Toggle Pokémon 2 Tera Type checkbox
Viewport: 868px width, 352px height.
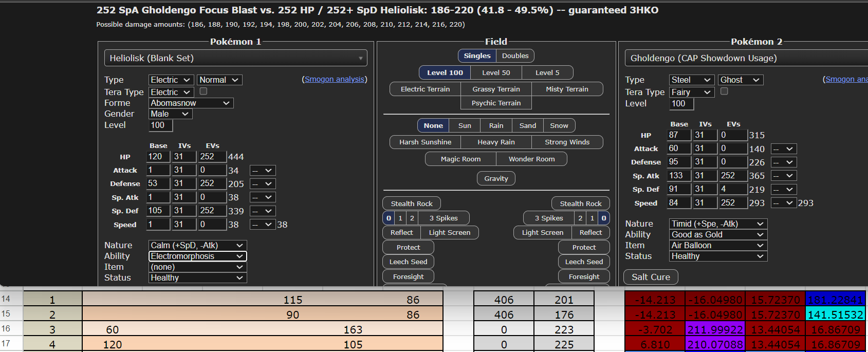(x=725, y=91)
